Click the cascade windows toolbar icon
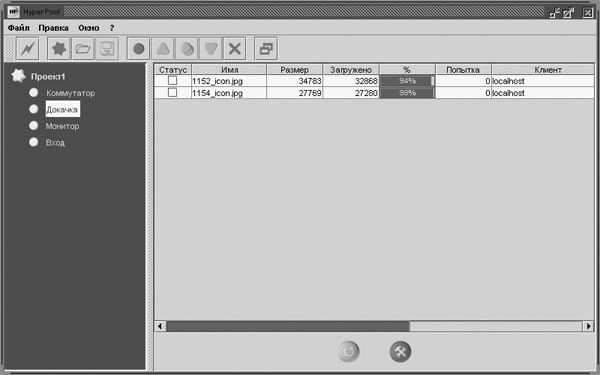Viewport: 600px width, 375px height. [x=266, y=49]
